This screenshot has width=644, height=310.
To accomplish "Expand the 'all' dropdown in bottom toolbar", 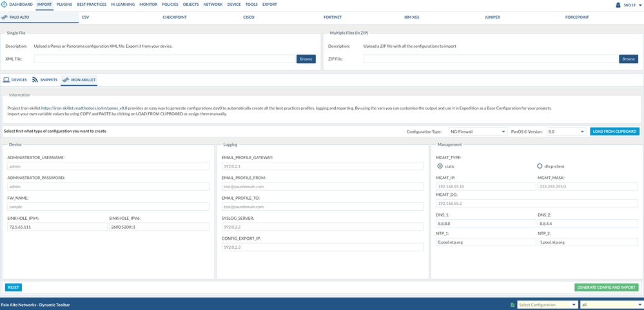I will click(611, 305).
